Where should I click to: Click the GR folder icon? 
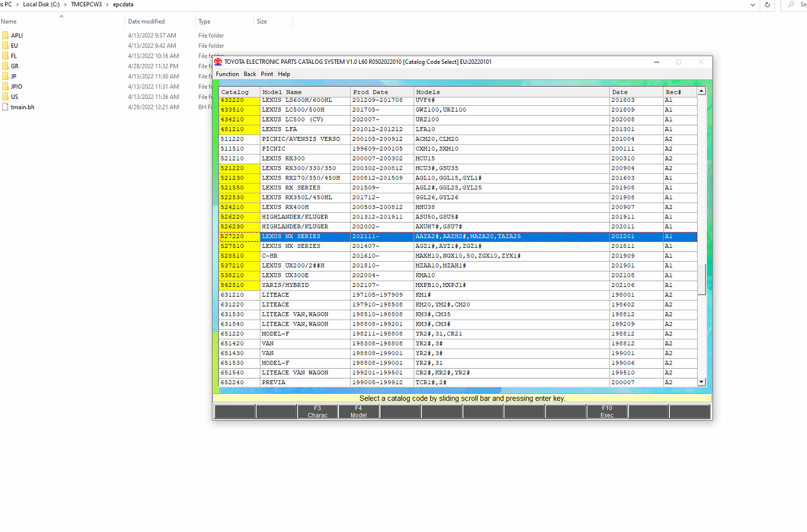pyautogui.click(x=5, y=66)
